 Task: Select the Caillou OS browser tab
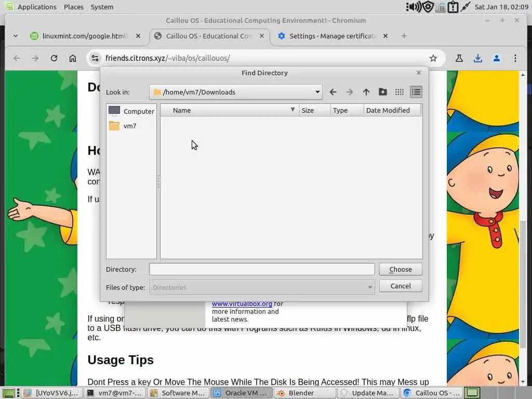click(x=209, y=36)
